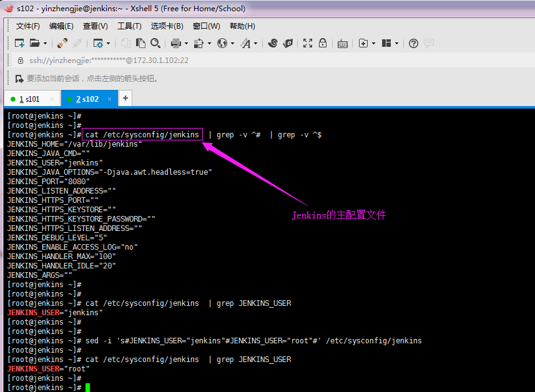This screenshot has width=535, height=392.
Task: Launch Xagent green icon
Action: point(288,43)
